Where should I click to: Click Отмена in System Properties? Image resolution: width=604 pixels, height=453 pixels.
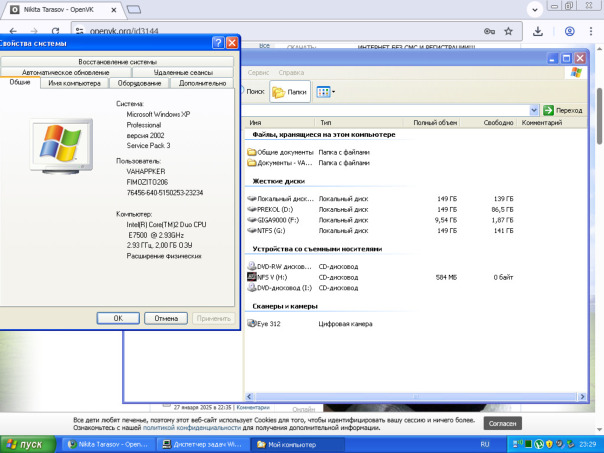166,318
